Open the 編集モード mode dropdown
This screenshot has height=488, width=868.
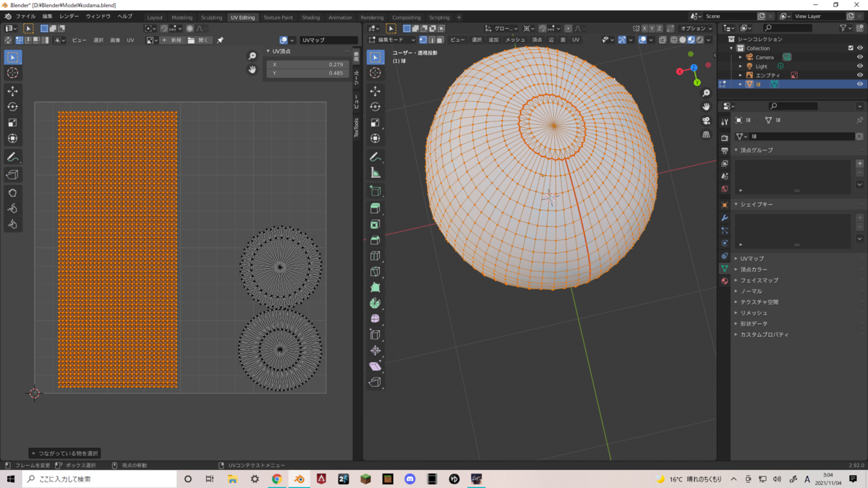[391, 40]
